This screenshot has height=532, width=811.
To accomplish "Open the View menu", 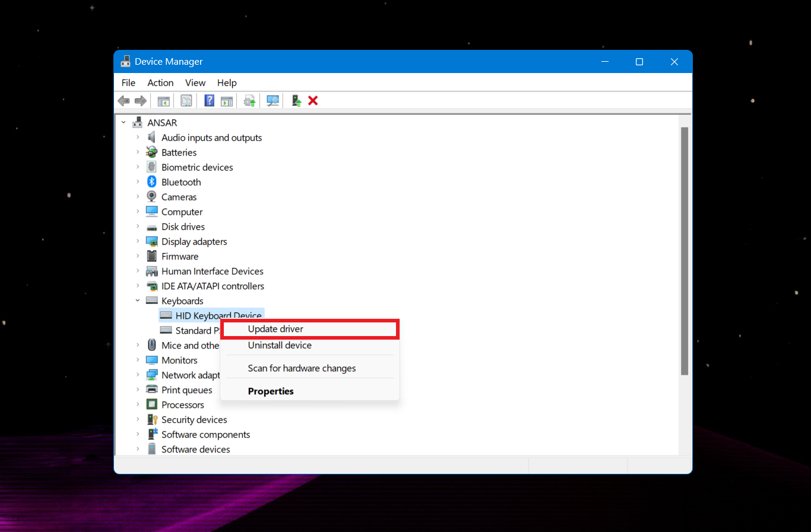I will [195, 83].
